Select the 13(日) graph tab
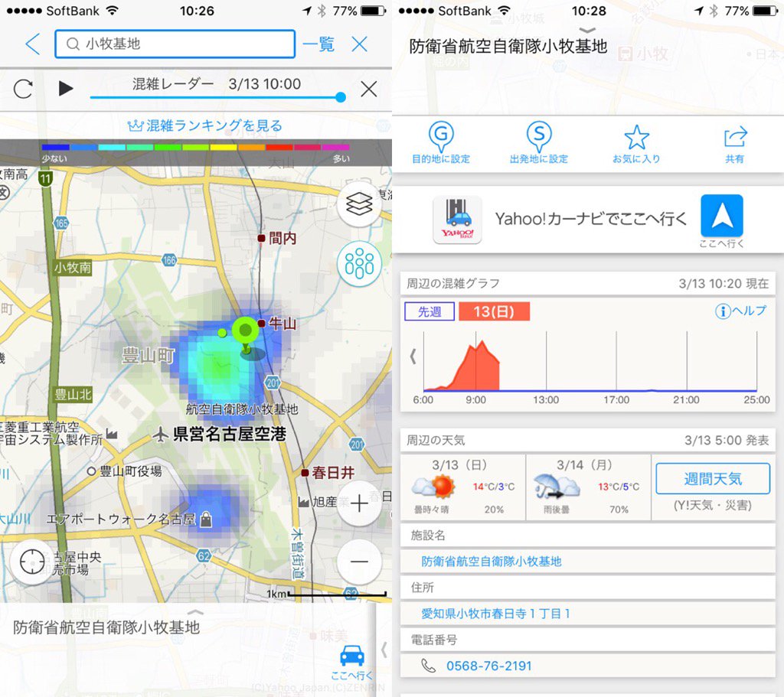Image resolution: width=784 pixels, height=697 pixels. (494, 312)
